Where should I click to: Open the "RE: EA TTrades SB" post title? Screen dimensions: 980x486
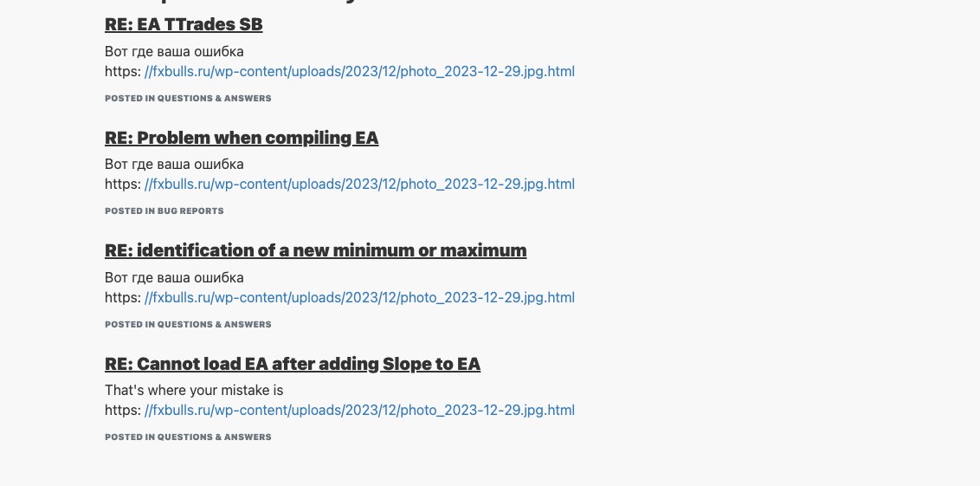(x=184, y=25)
